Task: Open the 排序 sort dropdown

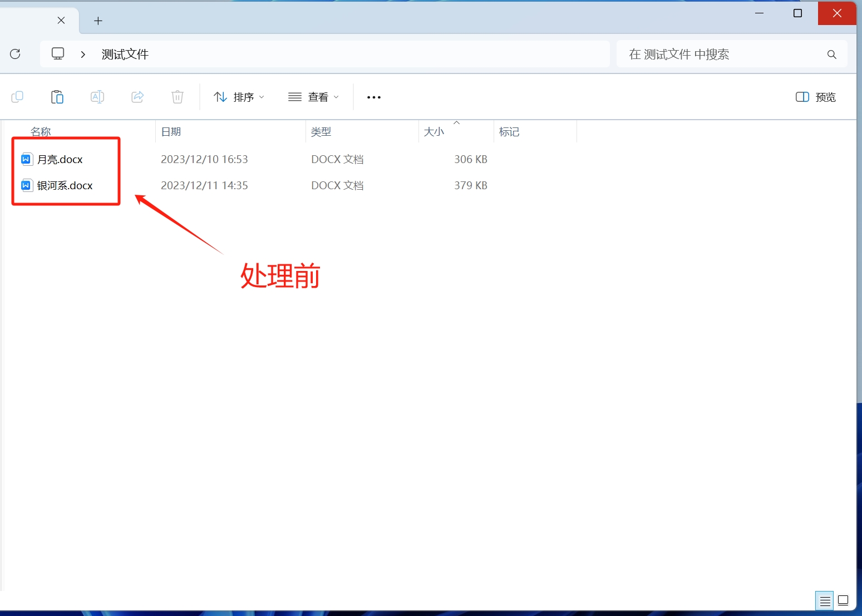Action: tap(238, 97)
